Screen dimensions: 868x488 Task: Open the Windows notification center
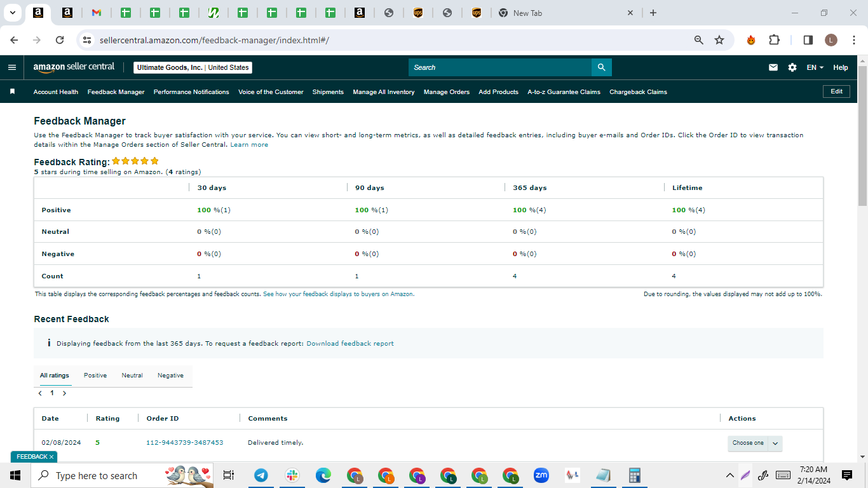847,475
